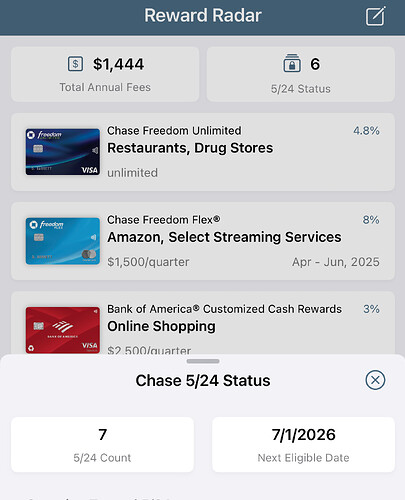405x500 pixels.
Task: Open the Online Shopping reward row
Action: click(x=203, y=323)
